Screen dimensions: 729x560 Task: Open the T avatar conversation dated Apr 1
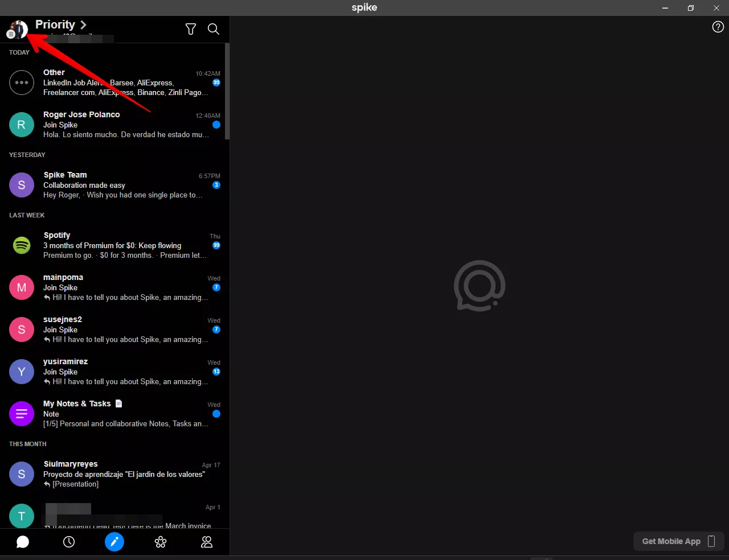tap(22, 516)
